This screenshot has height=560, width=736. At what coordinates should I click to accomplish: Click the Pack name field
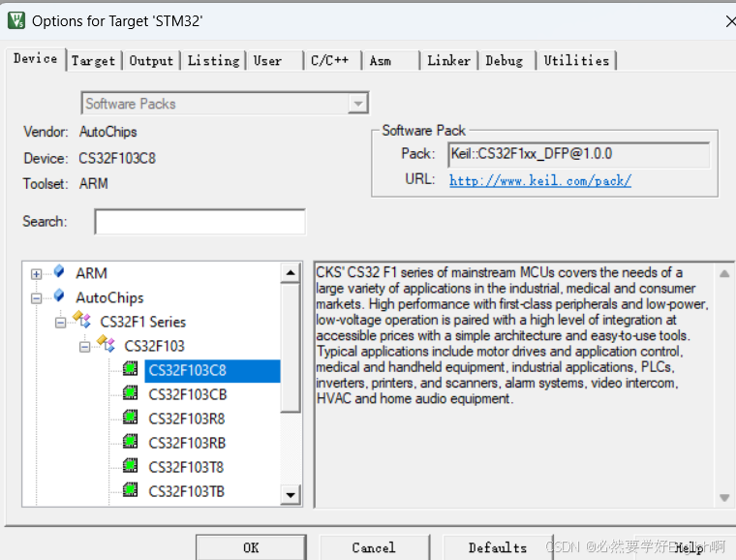579,154
